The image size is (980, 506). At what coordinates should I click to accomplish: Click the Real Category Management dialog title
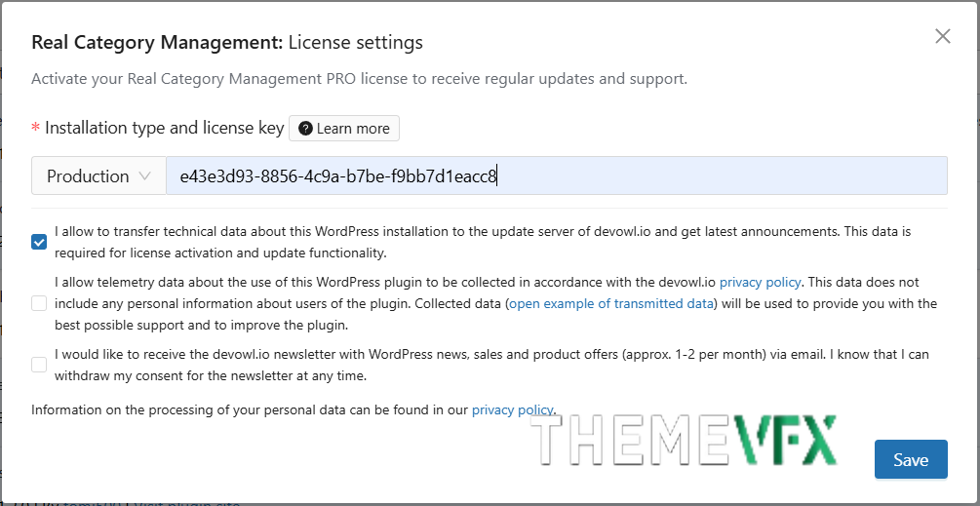tap(227, 43)
